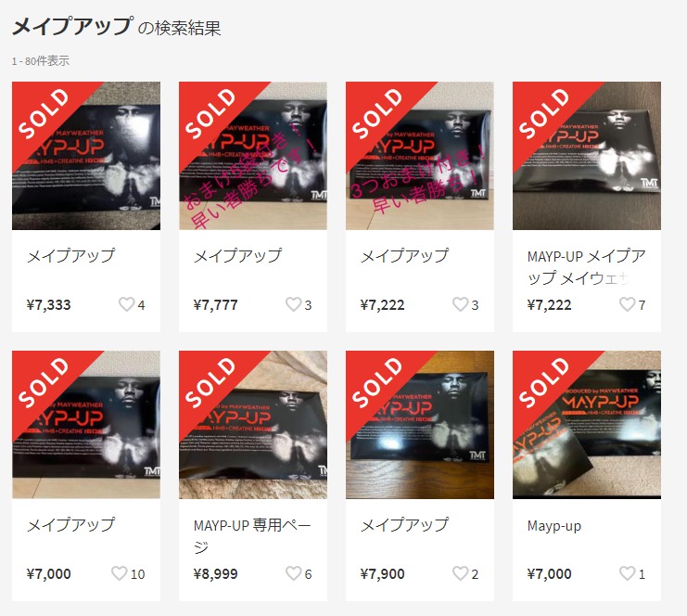Open the first sold メイプアップ product image

point(86,156)
